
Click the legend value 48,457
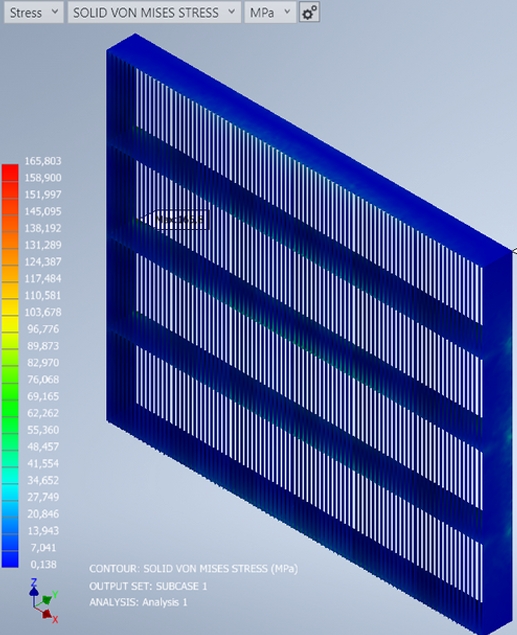click(x=43, y=447)
